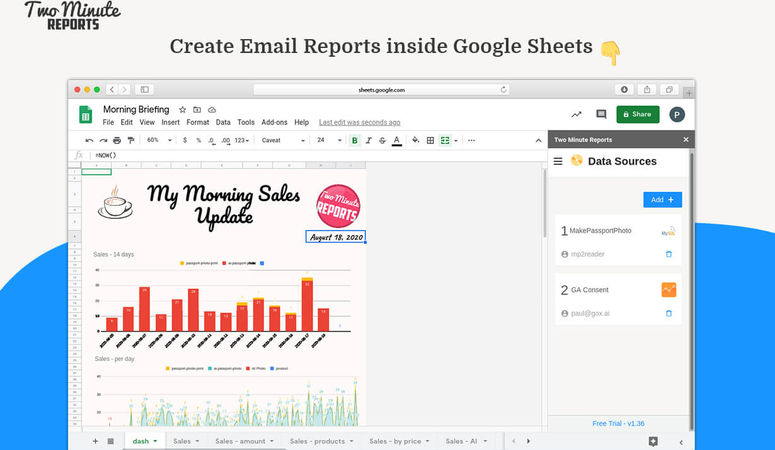Open the zoom level dropdown
Viewport: 775px width, 450px height.
click(x=159, y=140)
